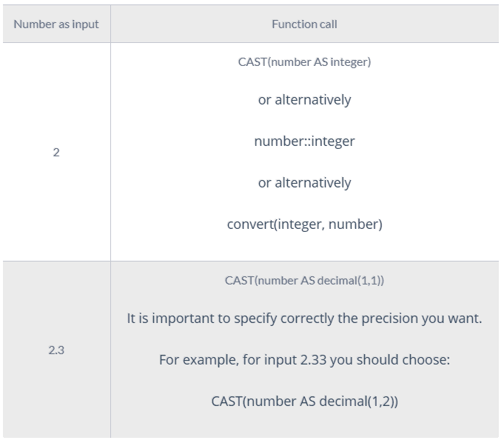Click the input cell showing 2
The image size is (504, 446).
(x=56, y=153)
